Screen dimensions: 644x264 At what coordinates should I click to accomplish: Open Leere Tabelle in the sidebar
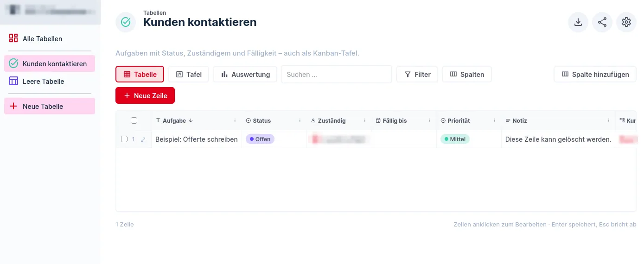click(50, 82)
